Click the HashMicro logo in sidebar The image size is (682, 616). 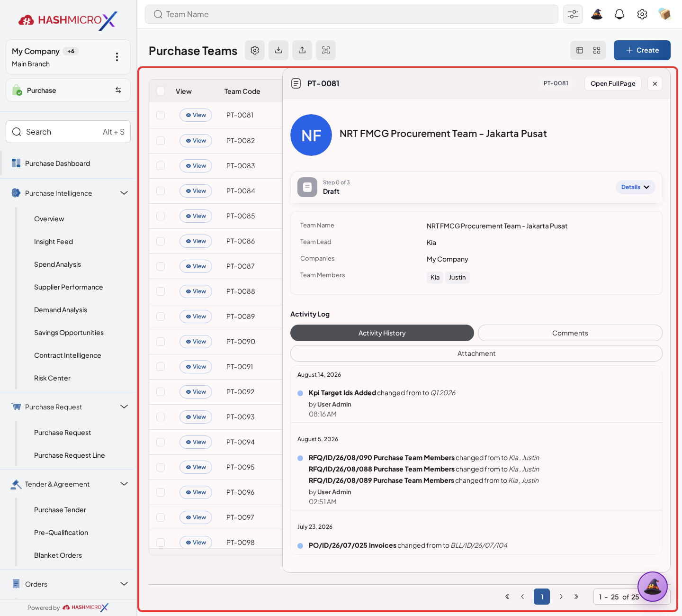68,20
